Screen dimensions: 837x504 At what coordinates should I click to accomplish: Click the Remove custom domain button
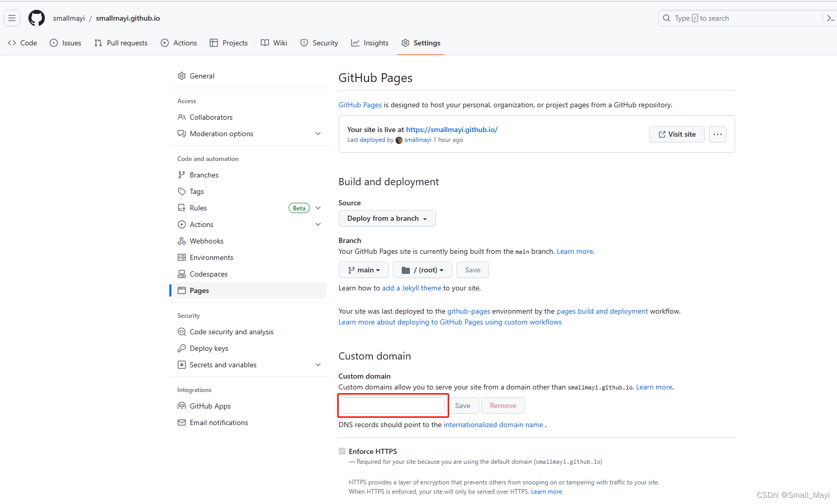[x=503, y=405]
